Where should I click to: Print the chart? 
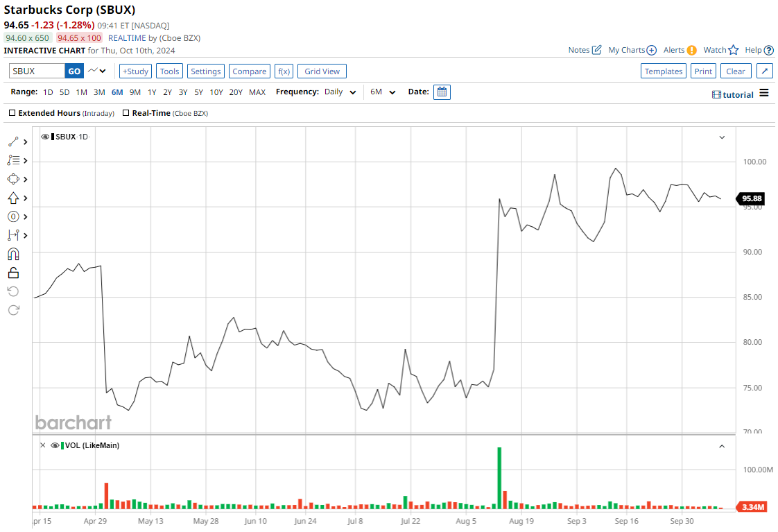[x=703, y=71]
